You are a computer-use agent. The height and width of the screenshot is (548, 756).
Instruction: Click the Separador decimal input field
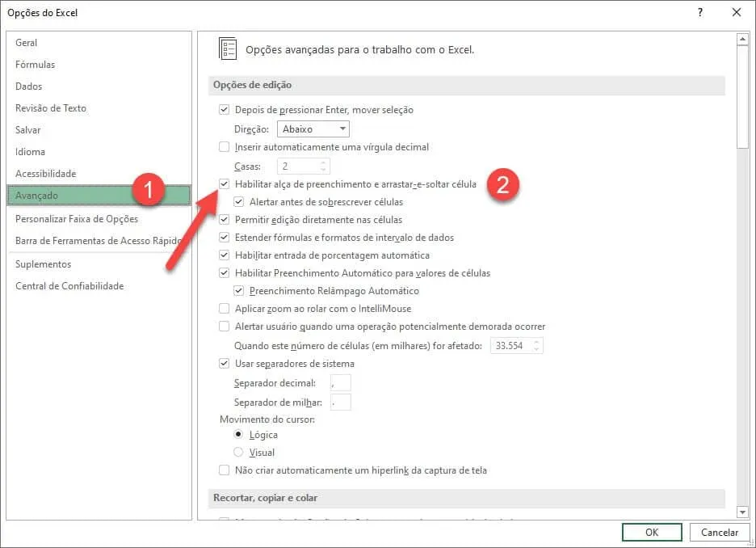[x=340, y=383]
